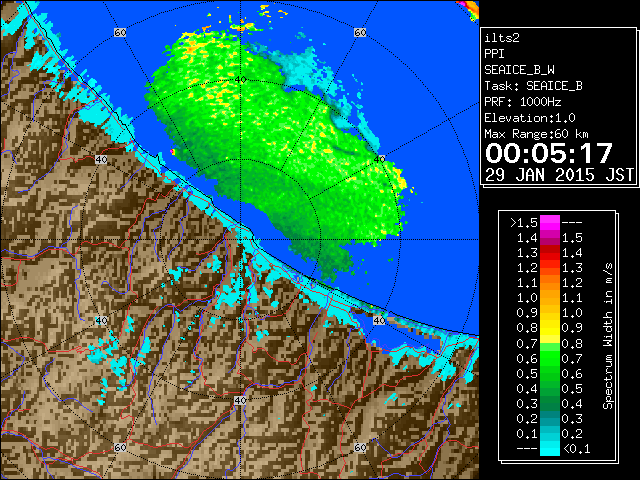Select the left-column "1.0" legend value
The image size is (640, 480).
click(x=527, y=298)
